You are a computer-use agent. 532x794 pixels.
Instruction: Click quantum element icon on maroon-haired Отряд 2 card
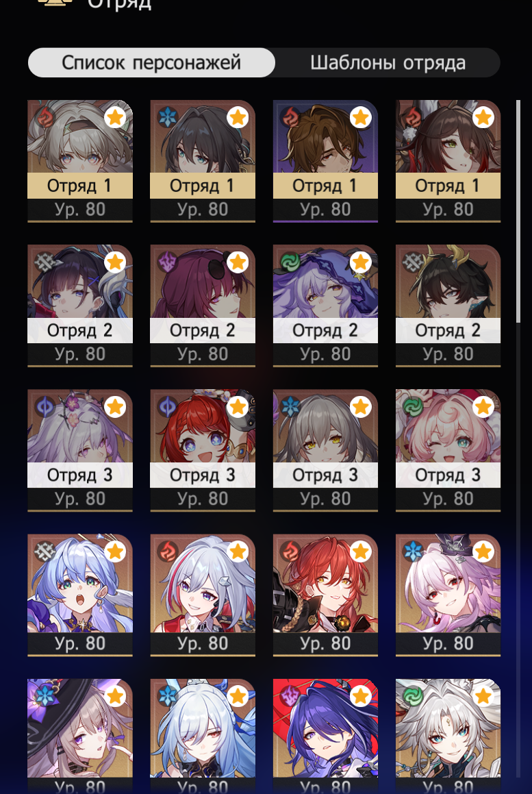168,262
